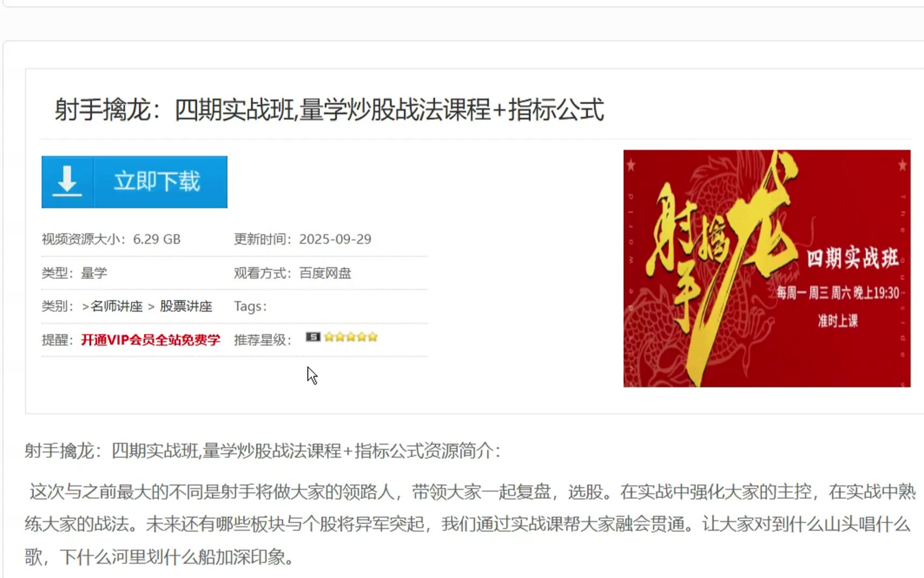Click the first gold rating star

click(329, 337)
